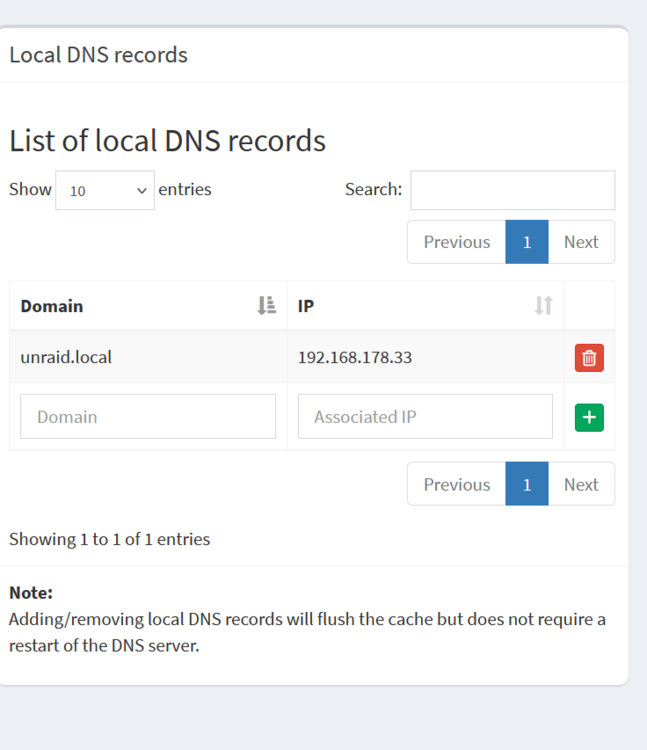Image resolution: width=647 pixels, height=750 pixels.
Task: Click the Note: label
Action: (31, 593)
